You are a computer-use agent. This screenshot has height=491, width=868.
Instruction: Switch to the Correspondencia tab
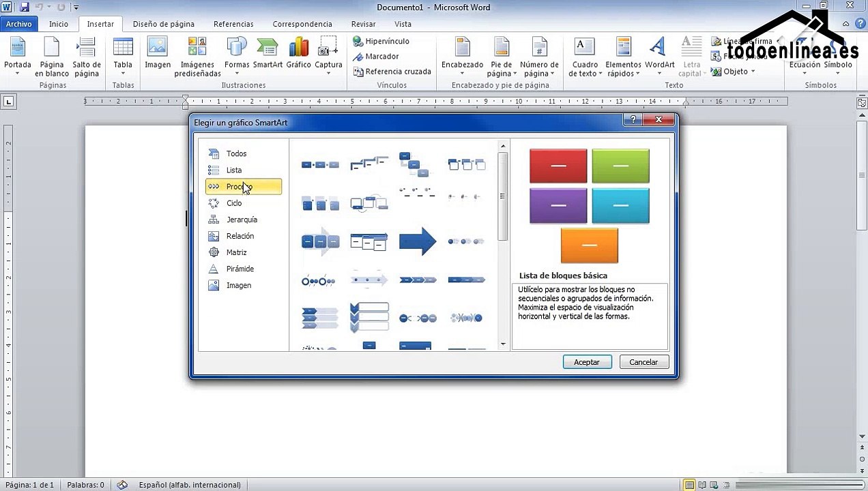coord(303,24)
